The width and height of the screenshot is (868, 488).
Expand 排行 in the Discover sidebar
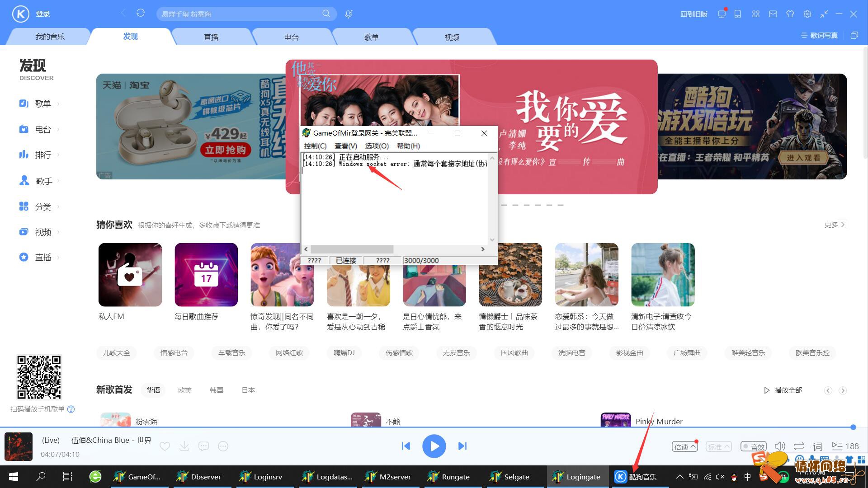coord(40,155)
